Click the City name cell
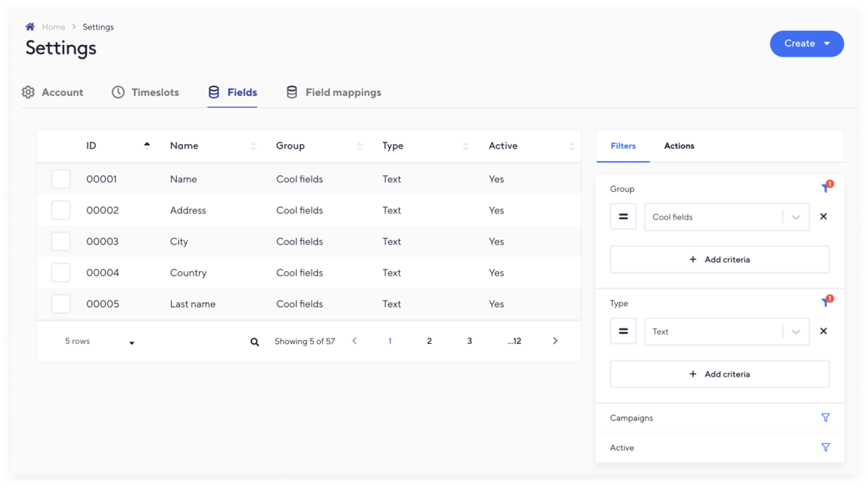This screenshot has height=488, width=868. tap(179, 242)
